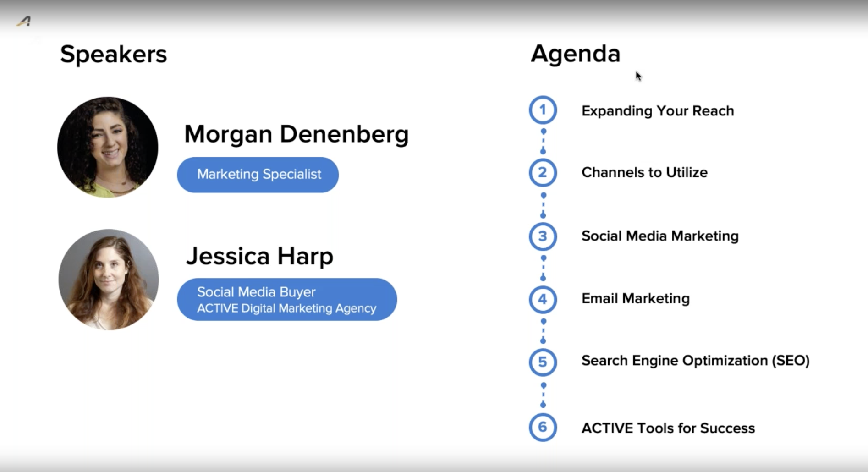Image resolution: width=868 pixels, height=472 pixels.
Task: Open the Social Media Marketing agenda item
Action: click(x=659, y=236)
